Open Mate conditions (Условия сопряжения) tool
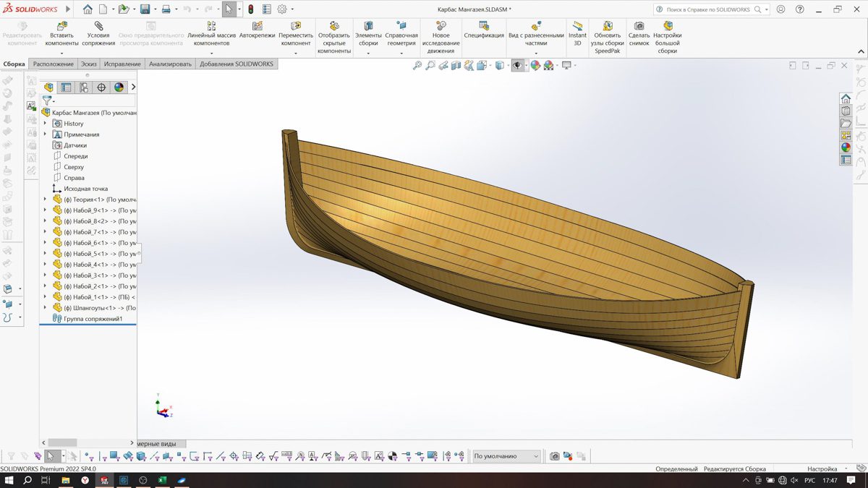This screenshot has height=488, width=868. click(98, 26)
